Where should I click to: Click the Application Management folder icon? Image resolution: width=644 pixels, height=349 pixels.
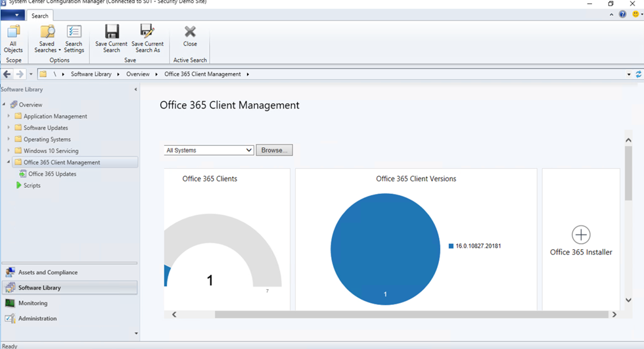click(x=18, y=116)
